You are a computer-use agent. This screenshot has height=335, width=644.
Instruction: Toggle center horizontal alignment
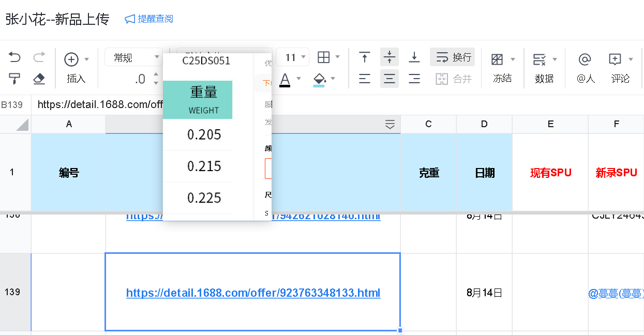(x=390, y=79)
